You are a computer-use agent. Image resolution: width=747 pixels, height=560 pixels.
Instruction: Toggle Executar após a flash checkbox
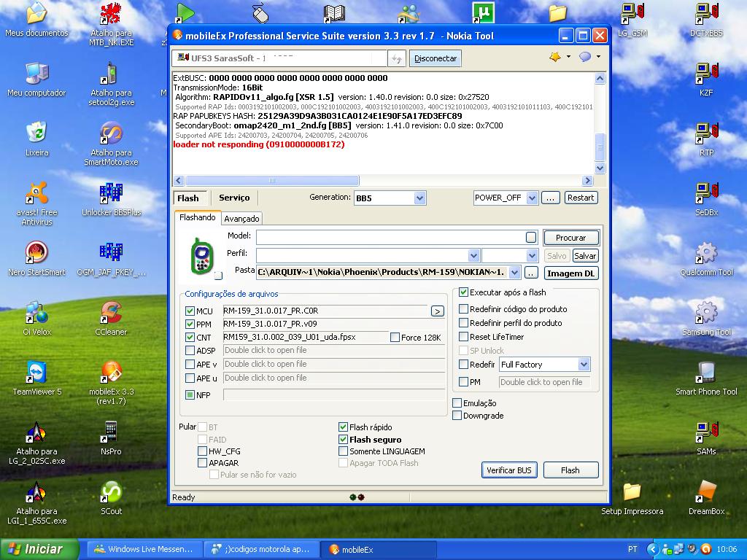pos(463,292)
